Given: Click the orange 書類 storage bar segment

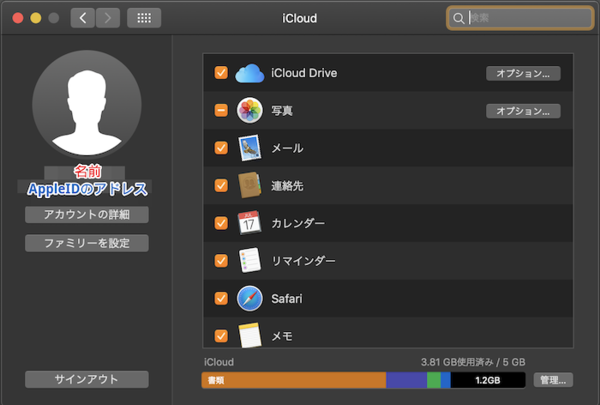Looking at the screenshot, I should tap(293, 380).
